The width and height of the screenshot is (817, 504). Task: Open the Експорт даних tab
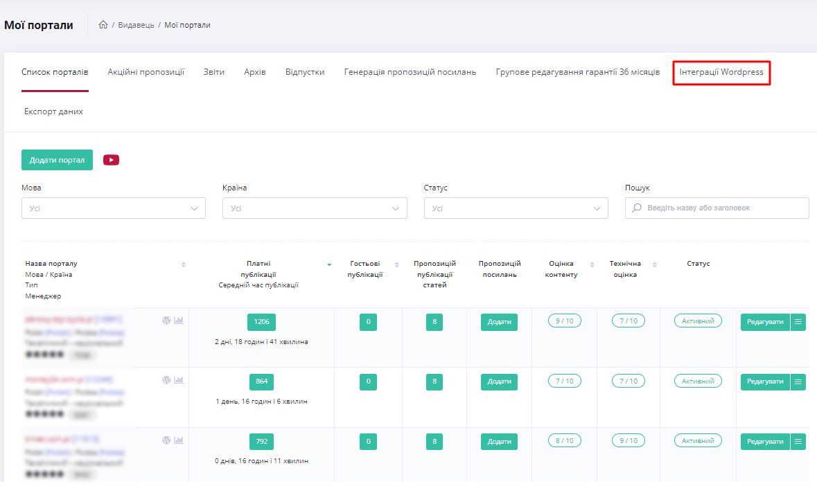(x=53, y=111)
